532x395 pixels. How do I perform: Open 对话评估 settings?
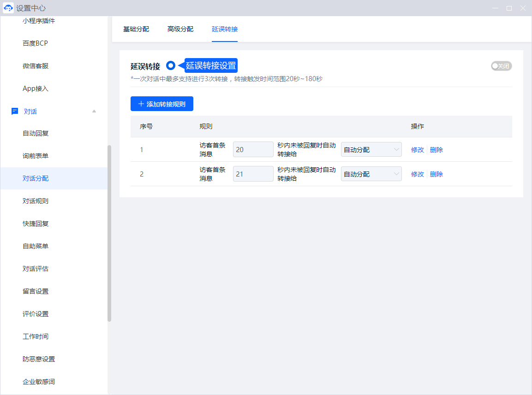[x=36, y=269]
